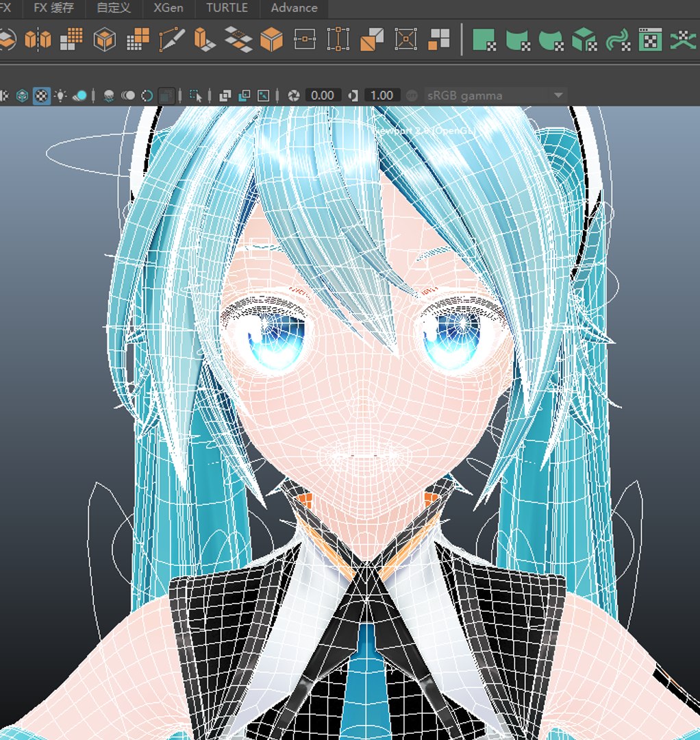The image size is (700, 740).
Task: Click the exposure aperture icon
Action: click(x=294, y=96)
